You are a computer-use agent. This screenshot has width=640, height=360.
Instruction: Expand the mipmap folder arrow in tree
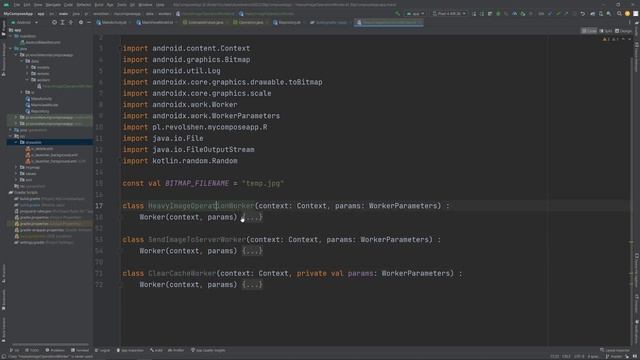(16, 167)
